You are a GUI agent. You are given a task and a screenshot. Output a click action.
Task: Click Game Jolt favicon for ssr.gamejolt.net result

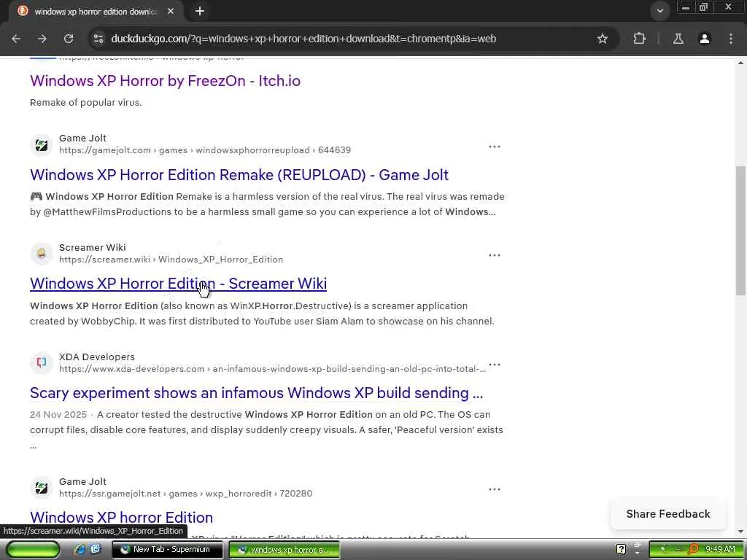(x=42, y=488)
